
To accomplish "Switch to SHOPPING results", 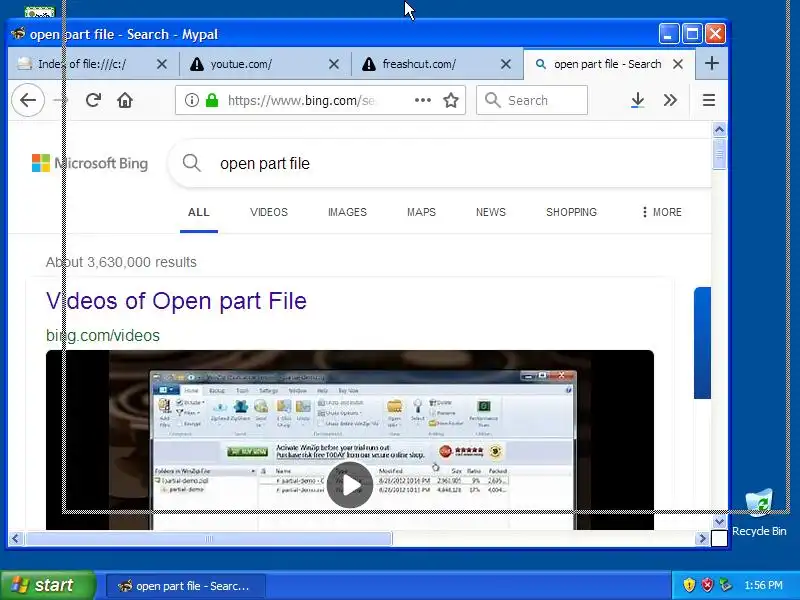I will pos(571,212).
